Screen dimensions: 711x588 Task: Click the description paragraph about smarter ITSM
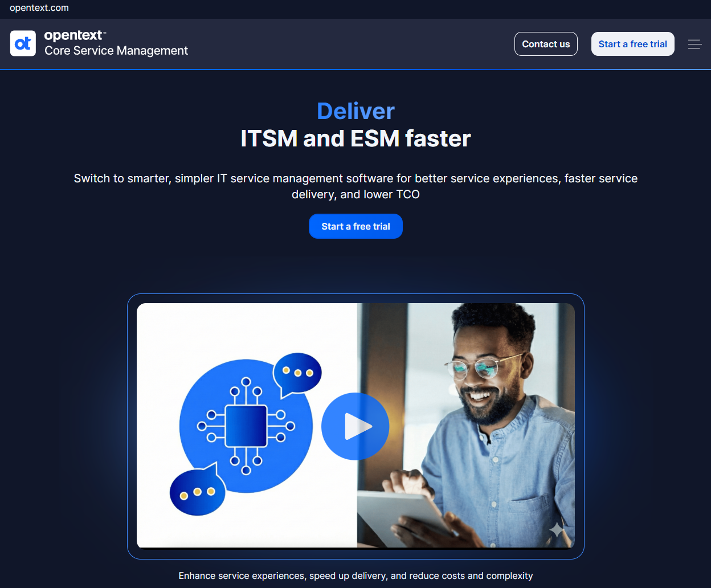[x=355, y=186]
